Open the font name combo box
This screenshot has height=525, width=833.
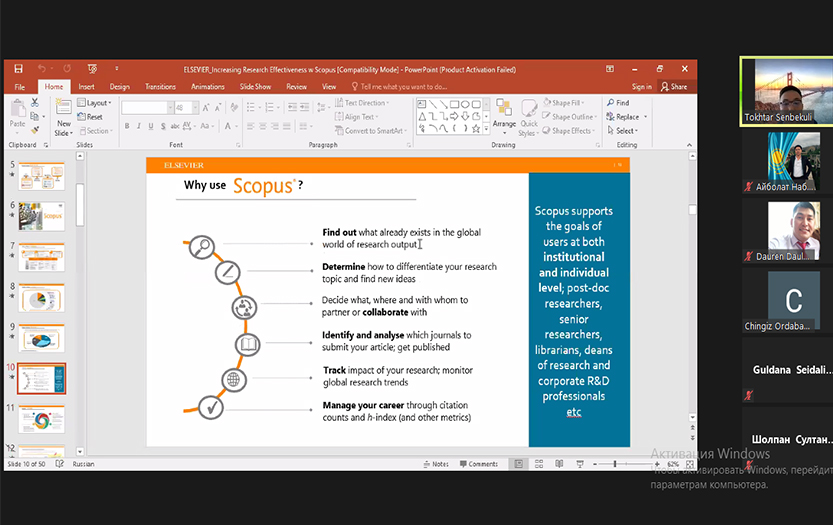(x=147, y=108)
